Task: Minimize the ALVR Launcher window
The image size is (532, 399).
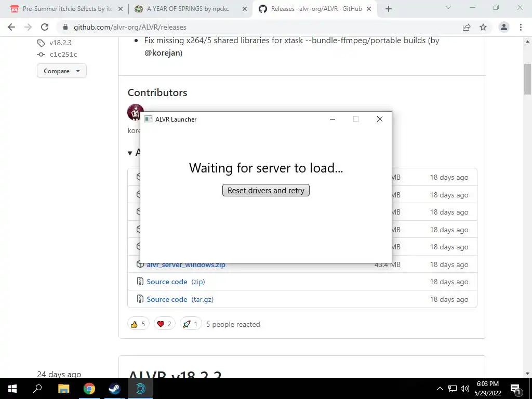Action: coord(332,119)
